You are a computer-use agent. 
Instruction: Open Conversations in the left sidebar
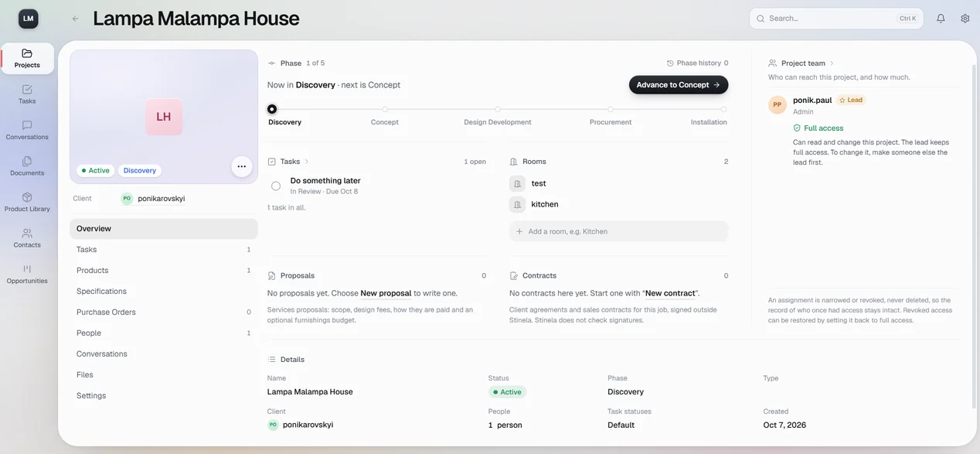coord(27,130)
